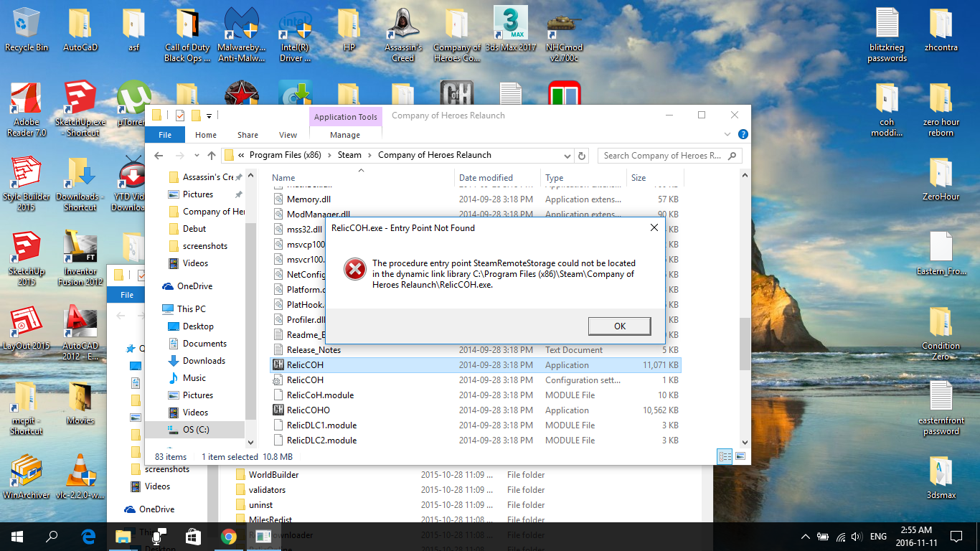Switch to large icons view in Explorer
The height and width of the screenshot is (551, 980).
(740, 456)
